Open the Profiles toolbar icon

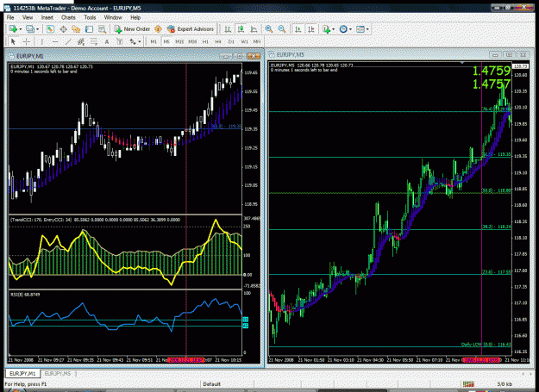30,29
